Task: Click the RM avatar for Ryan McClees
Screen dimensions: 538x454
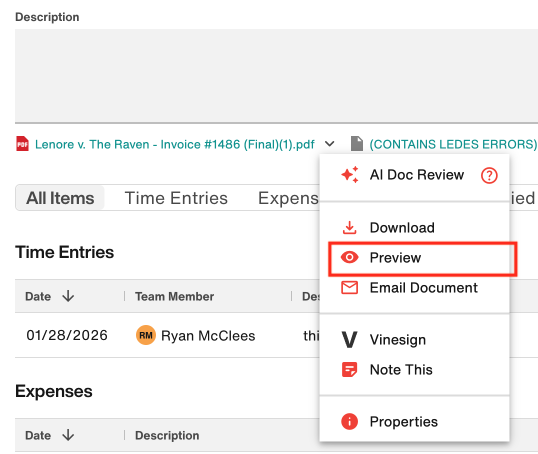Action: (x=146, y=335)
